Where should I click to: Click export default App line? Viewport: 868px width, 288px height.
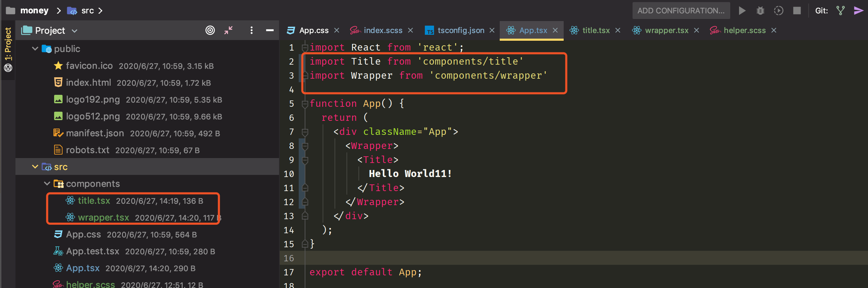coord(365,272)
